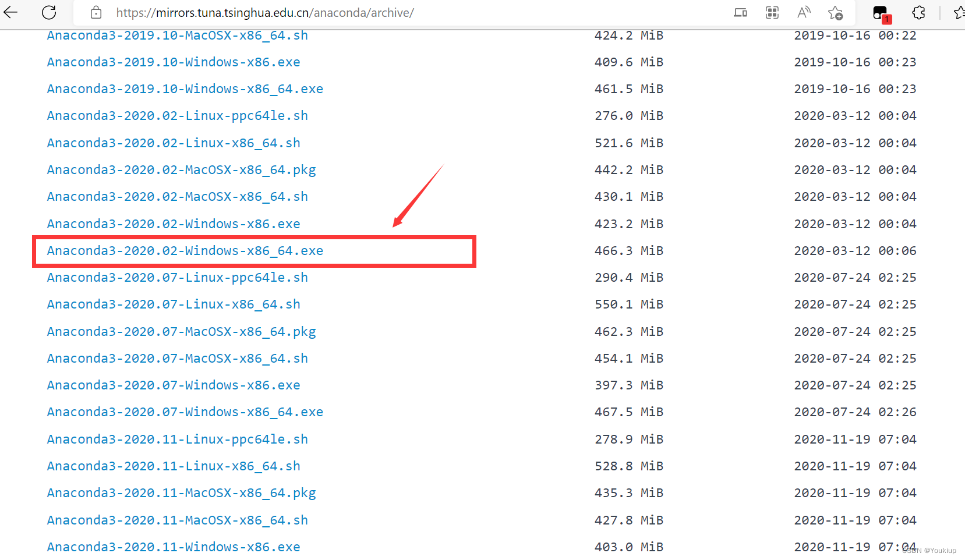Select the 427.8 MiB size value
The height and width of the screenshot is (560, 965).
click(x=629, y=520)
